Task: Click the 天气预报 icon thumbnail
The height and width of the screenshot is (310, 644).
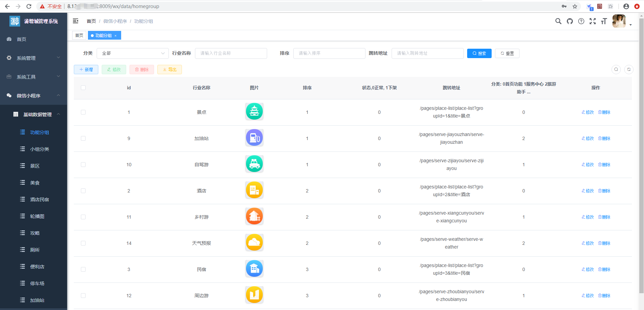Action: [254, 242]
